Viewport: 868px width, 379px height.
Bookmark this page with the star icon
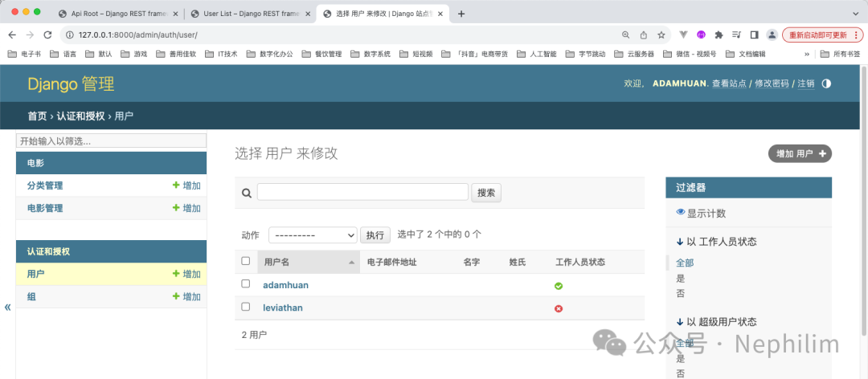tap(661, 35)
